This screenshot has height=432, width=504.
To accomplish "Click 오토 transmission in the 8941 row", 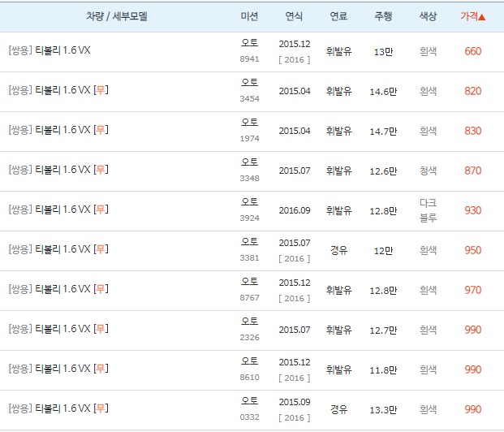I will tap(249, 43).
